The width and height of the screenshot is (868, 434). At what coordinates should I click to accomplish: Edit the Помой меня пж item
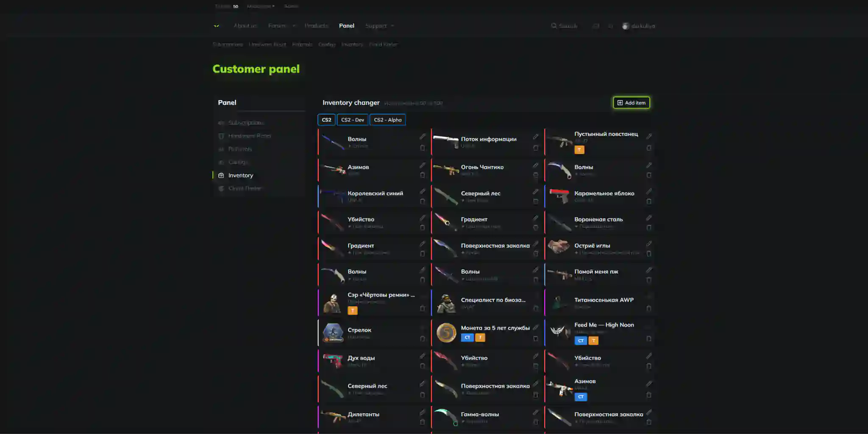pos(649,270)
